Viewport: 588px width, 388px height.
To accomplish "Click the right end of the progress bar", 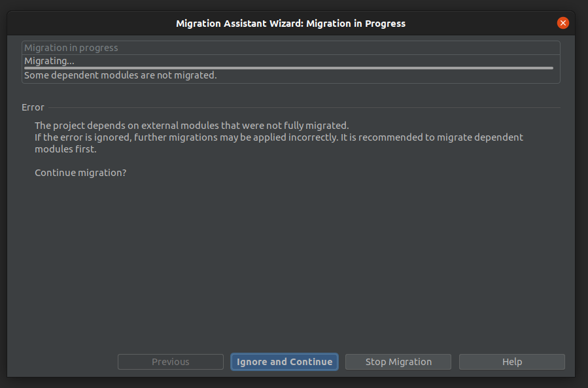I will point(548,67).
